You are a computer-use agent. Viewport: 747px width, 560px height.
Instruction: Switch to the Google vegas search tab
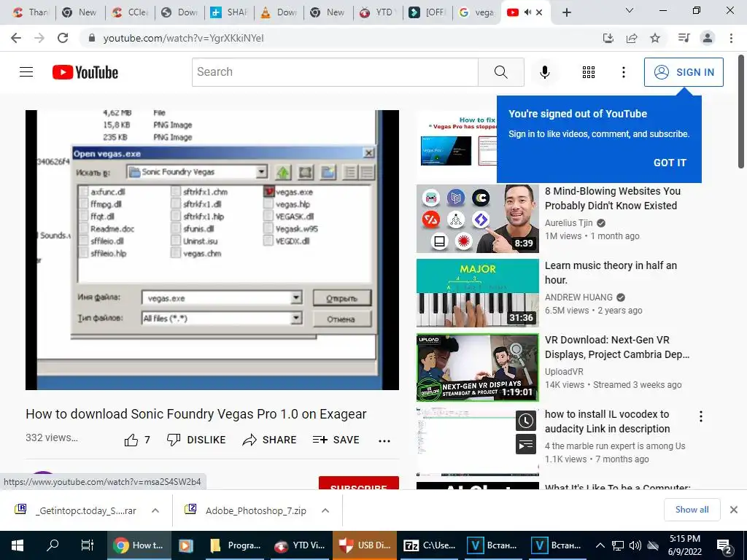click(477, 12)
